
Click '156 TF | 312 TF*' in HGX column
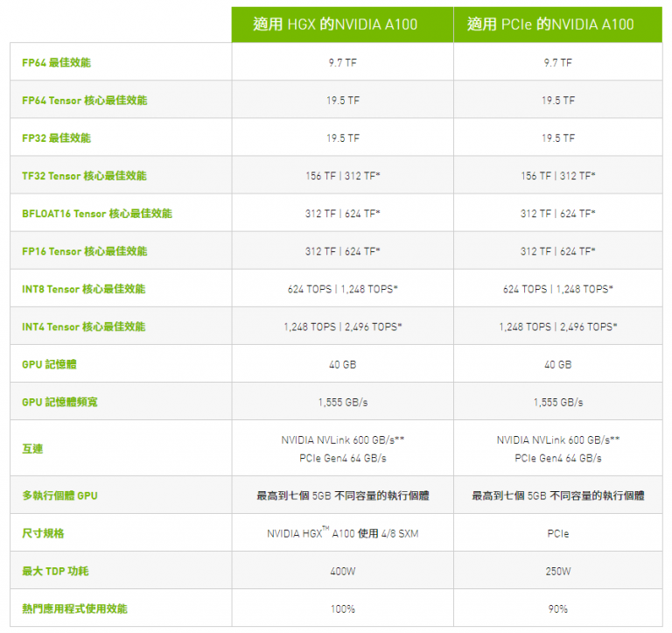coord(343,176)
